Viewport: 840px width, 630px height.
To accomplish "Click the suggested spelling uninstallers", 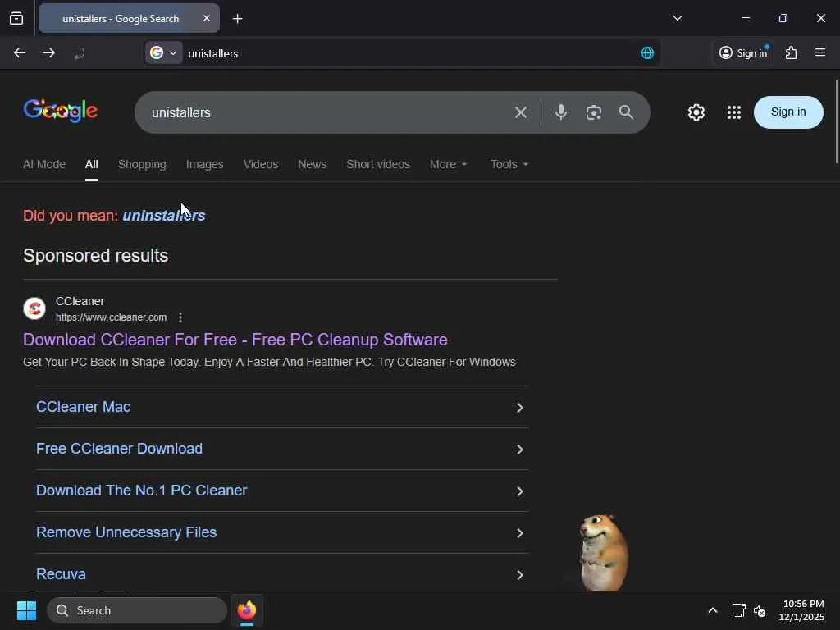I will [x=164, y=216].
